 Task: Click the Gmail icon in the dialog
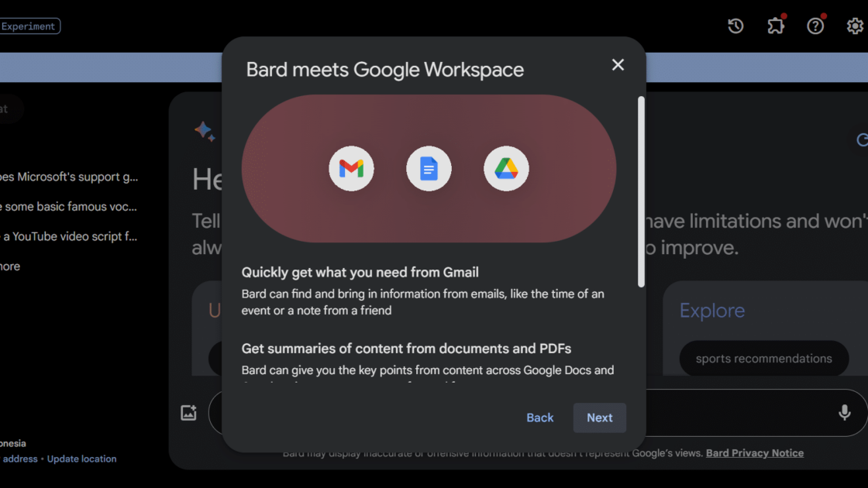(352, 169)
